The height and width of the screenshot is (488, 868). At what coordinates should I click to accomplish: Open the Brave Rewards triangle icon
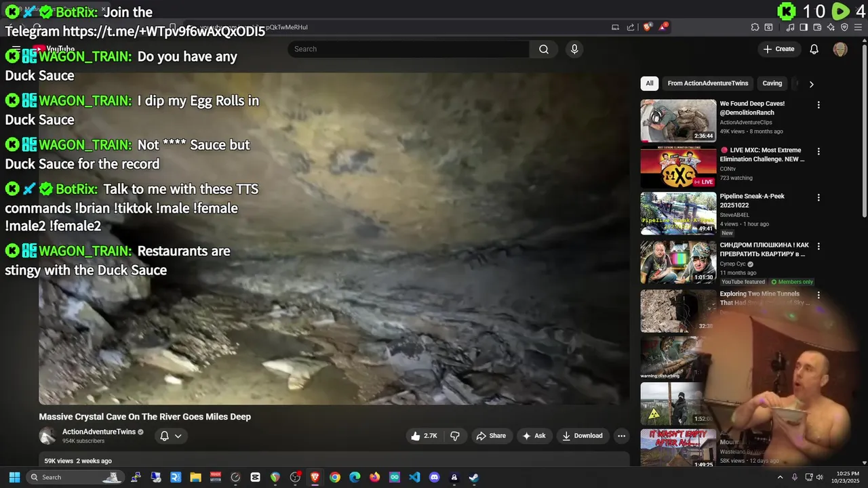pos(663,27)
